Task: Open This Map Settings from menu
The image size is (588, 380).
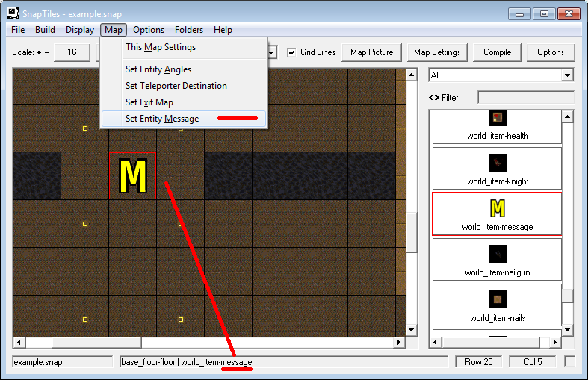Action: pyautogui.click(x=161, y=47)
